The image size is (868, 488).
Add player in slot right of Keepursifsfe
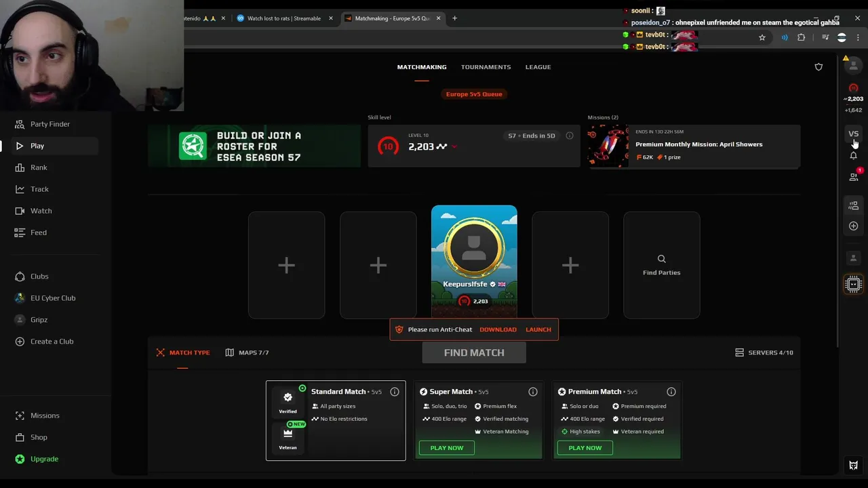(x=570, y=265)
